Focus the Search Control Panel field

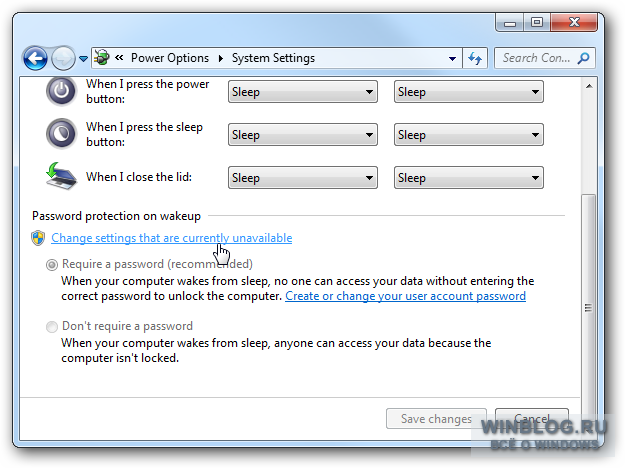tap(544, 58)
